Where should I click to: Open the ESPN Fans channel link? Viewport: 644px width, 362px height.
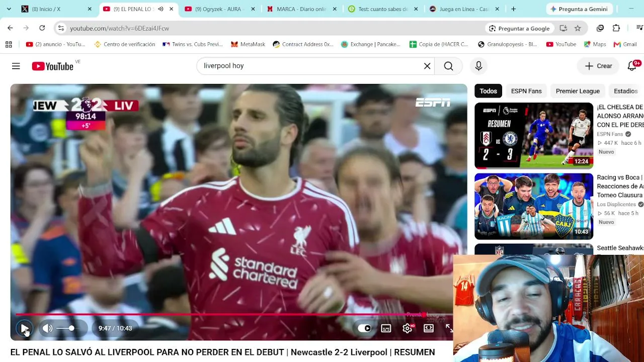tap(610, 134)
